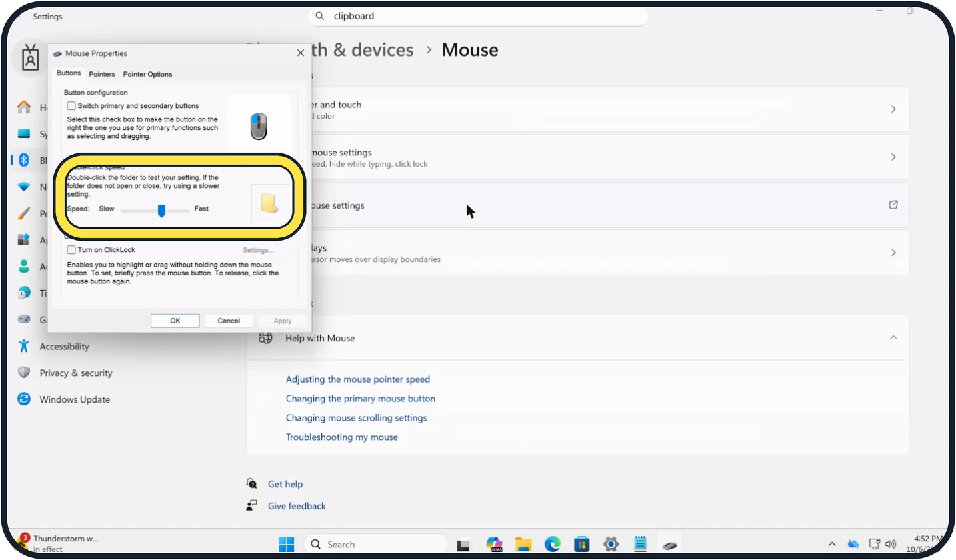Screen dimensions: 956x560
Task: Click the test folder in Mouse Properties
Action: click(x=269, y=203)
